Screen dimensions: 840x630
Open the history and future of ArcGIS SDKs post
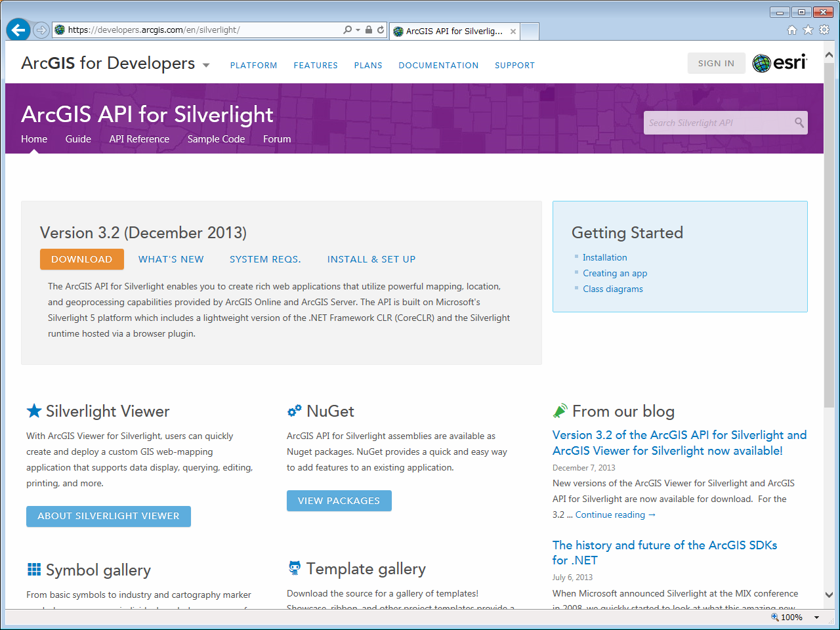coord(665,553)
